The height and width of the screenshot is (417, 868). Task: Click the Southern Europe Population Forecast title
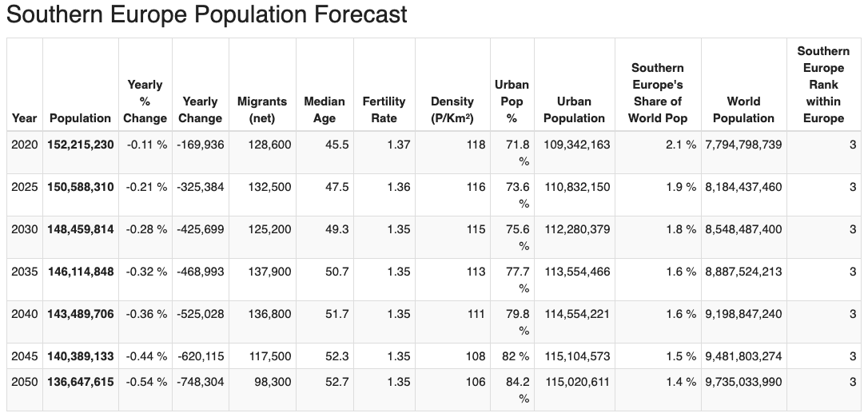point(206,14)
